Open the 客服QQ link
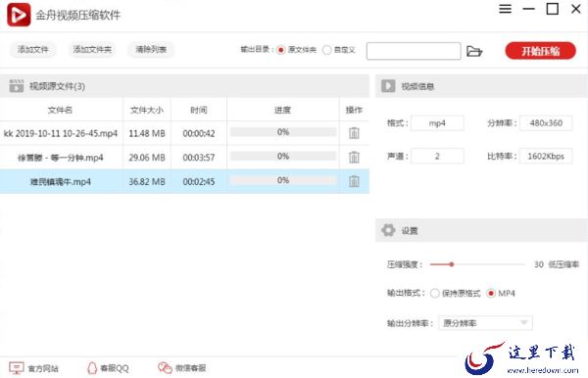This screenshot has width=588, height=378. [115, 368]
